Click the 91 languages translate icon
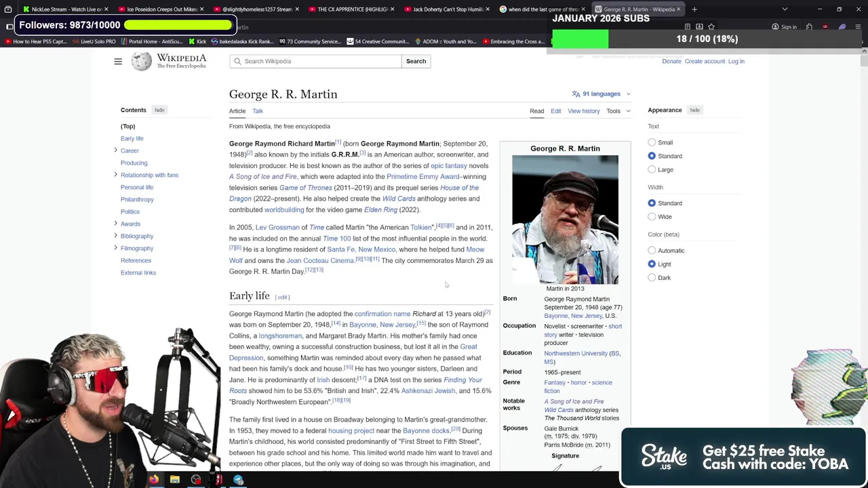The height and width of the screenshot is (488, 868). (x=576, y=94)
